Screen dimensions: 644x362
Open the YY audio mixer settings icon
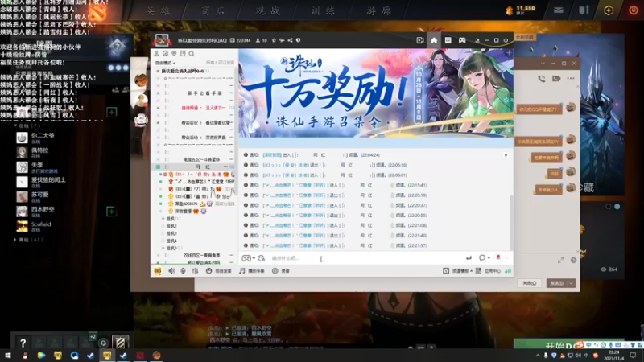tap(195, 271)
